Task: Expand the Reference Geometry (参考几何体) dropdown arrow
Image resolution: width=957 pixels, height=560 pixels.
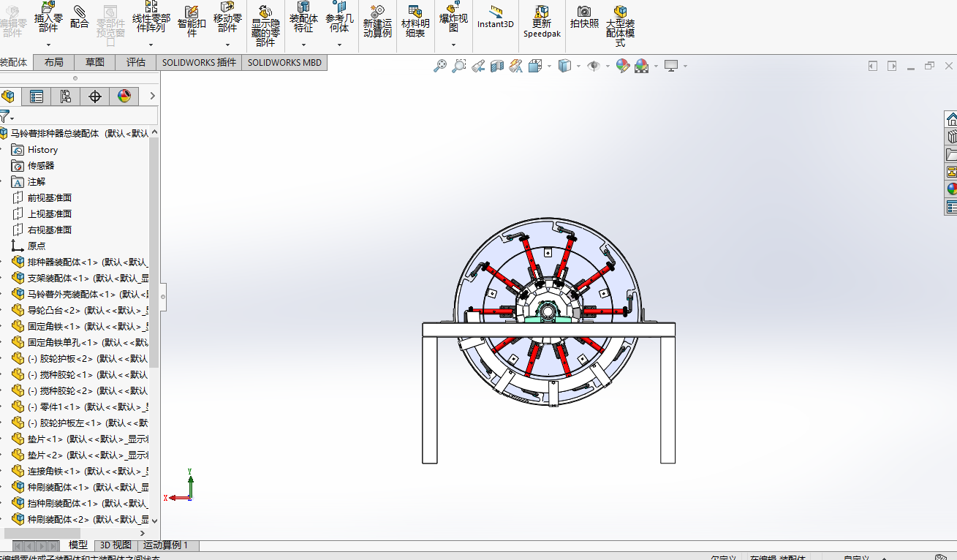Action: pyautogui.click(x=339, y=45)
